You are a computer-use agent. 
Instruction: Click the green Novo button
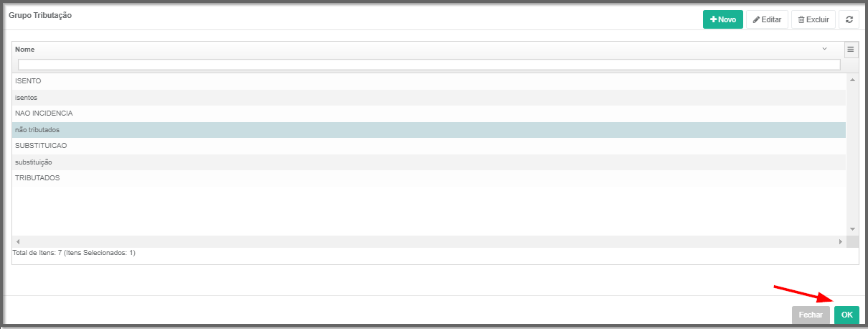coord(722,19)
